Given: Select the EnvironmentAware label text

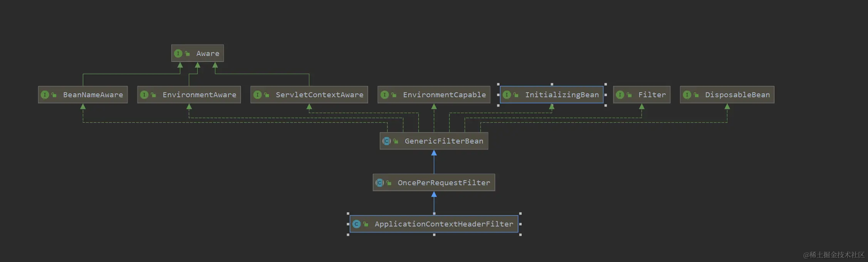Looking at the screenshot, I should [x=200, y=95].
